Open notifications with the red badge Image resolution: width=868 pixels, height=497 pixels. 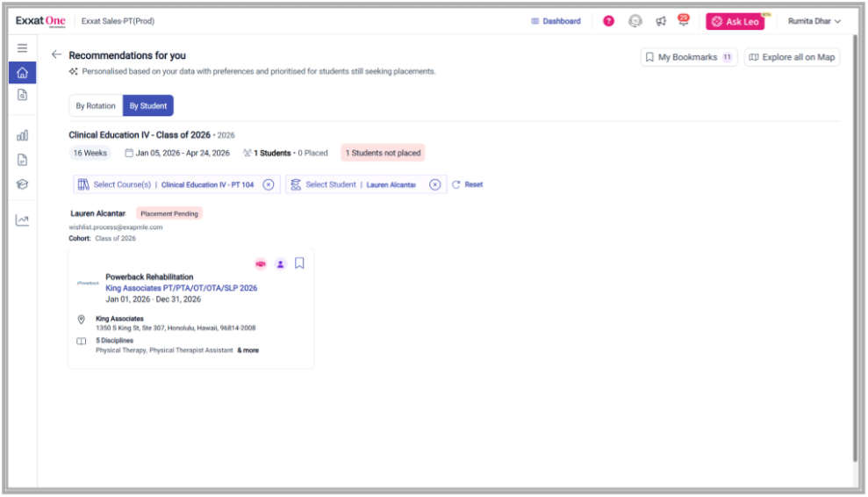[683, 21]
